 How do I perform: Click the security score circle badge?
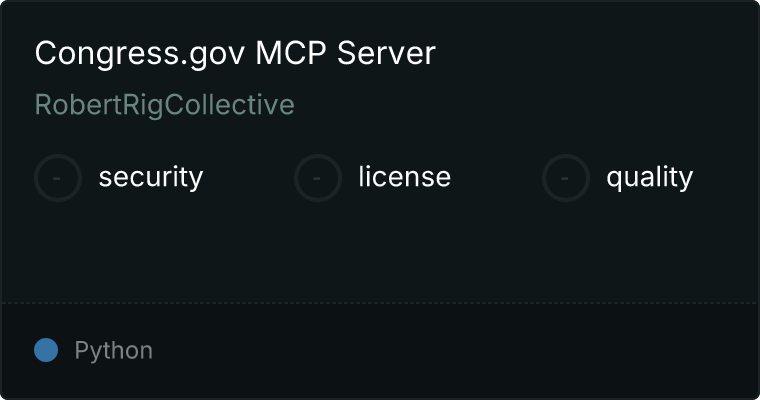[x=58, y=178]
